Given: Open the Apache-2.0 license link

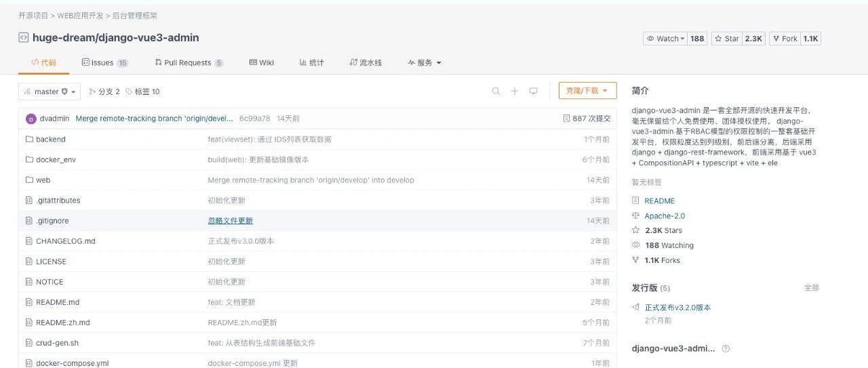Looking at the screenshot, I should (x=665, y=216).
